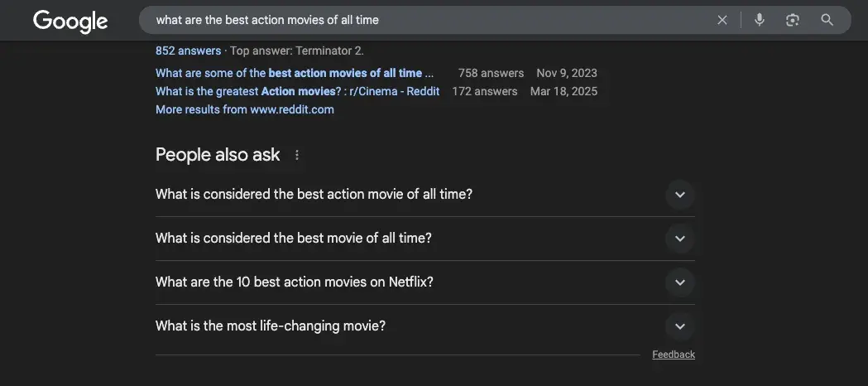Expand chevron for best movie of all time
This screenshot has height=386, width=868.
(x=679, y=239)
